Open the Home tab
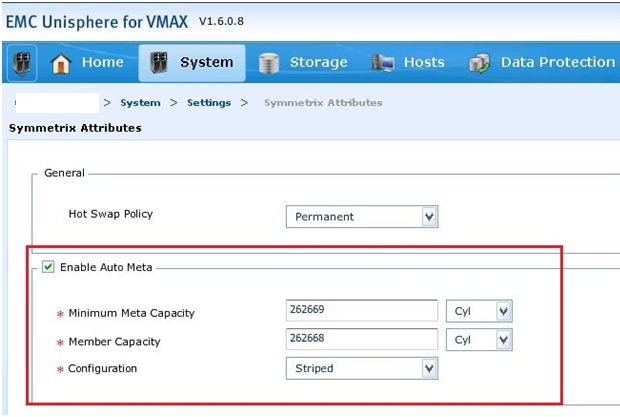This screenshot has width=620, height=417. pyautogui.click(x=103, y=62)
